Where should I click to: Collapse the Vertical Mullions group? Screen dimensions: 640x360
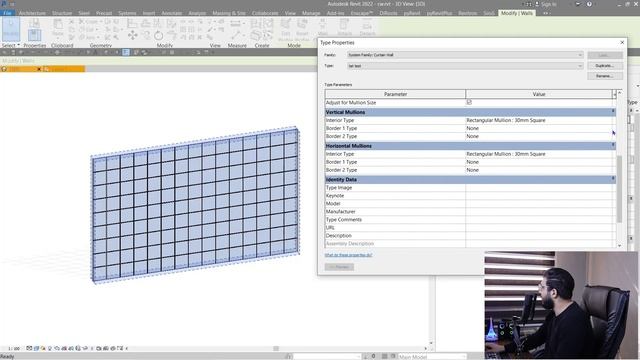click(x=613, y=111)
